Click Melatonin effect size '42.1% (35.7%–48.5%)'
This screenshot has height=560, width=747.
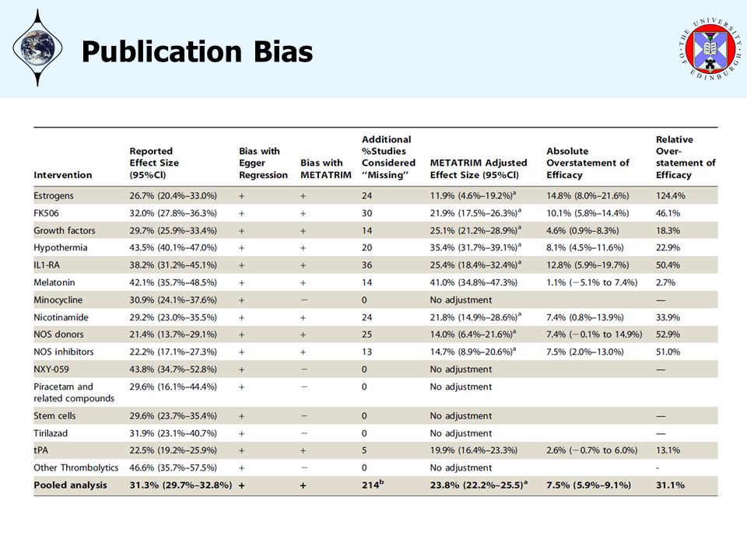click(173, 282)
